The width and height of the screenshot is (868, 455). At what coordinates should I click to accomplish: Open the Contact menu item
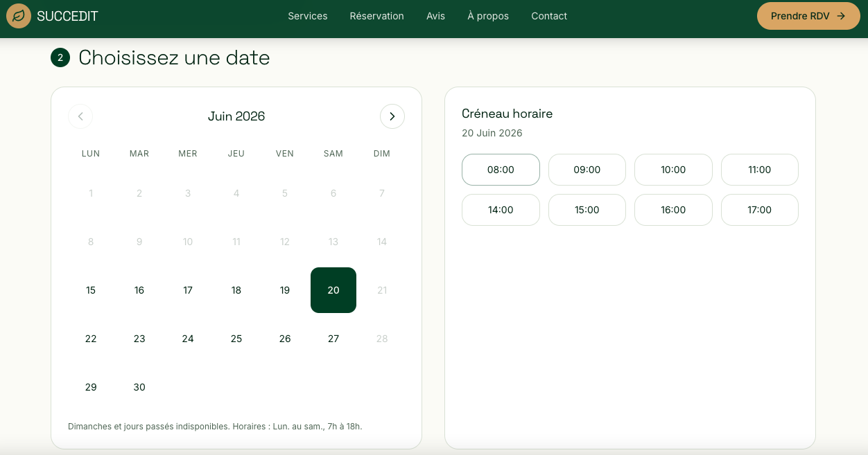pos(549,16)
